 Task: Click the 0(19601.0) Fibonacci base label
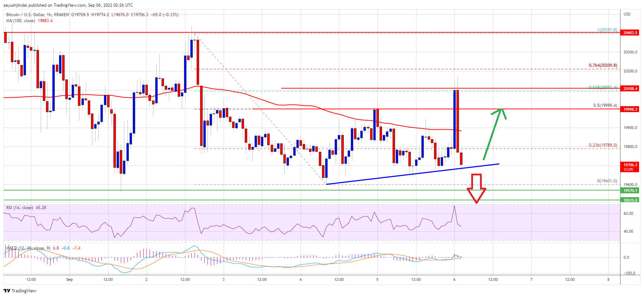pyautogui.click(x=606, y=181)
